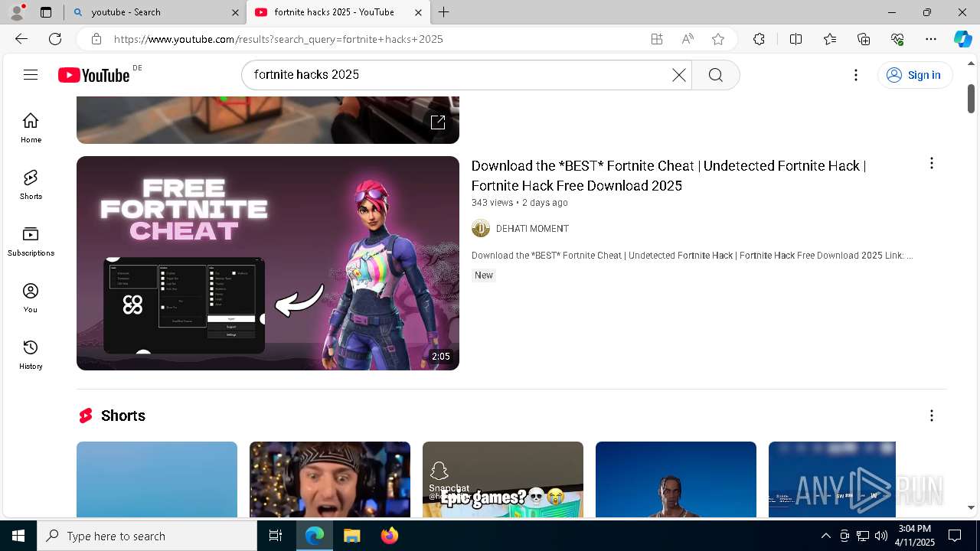The image size is (980, 551).
Task: Open the Favorites hub
Action: (x=830, y=39)
